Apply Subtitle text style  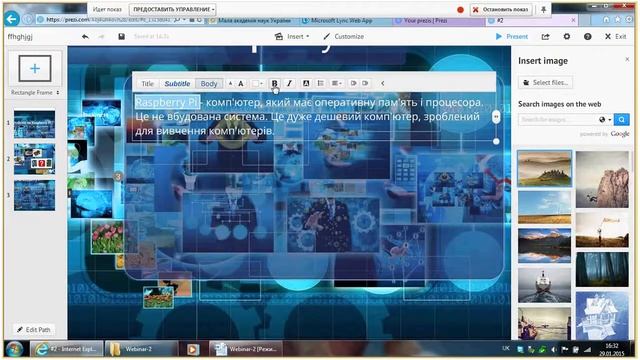pos(177,84)
